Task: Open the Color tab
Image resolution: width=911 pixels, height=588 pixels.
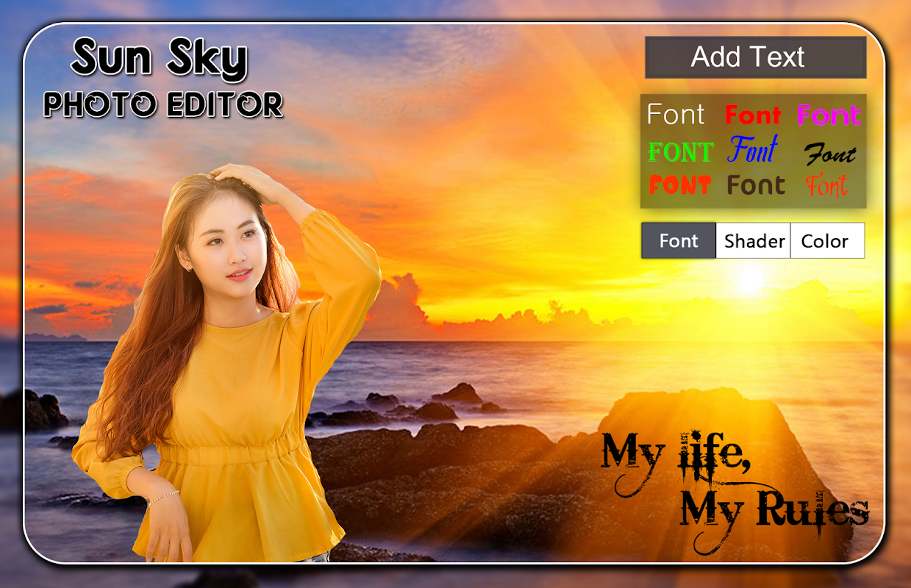Action: point(827,240)
